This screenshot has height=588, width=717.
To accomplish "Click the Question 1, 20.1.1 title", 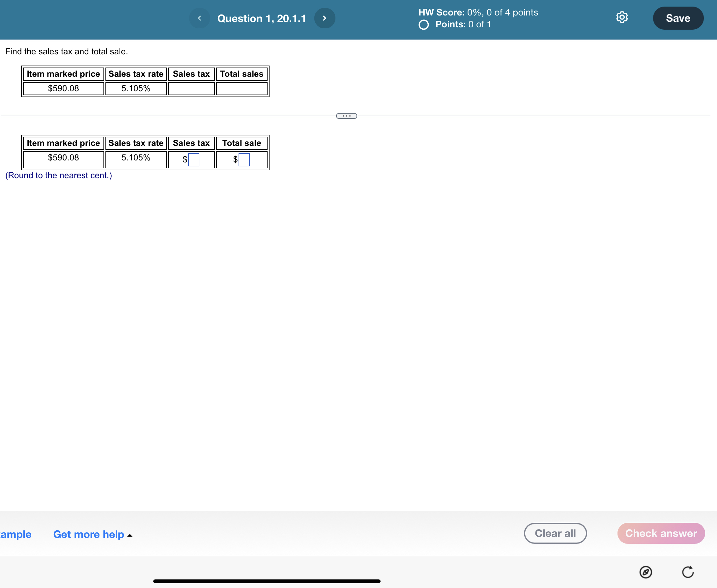I will 262,18.
